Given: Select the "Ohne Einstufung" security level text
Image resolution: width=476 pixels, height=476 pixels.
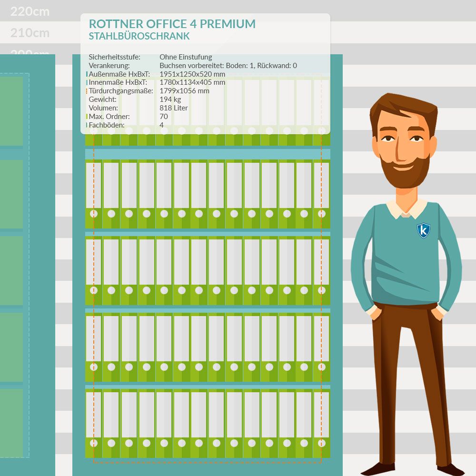Looking at the screenshot, I should (186, 57).
